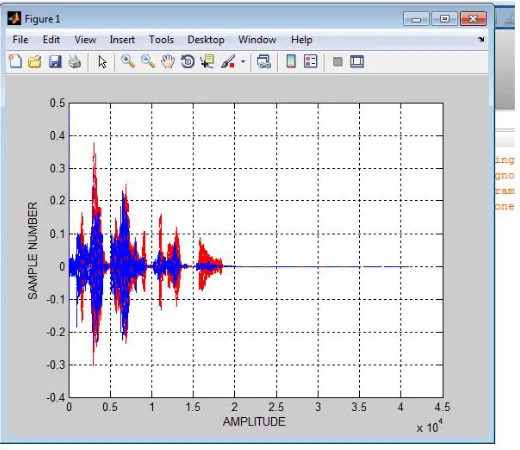Close the Figure 1 window
520x450 pixels.
tap(473, 19)
